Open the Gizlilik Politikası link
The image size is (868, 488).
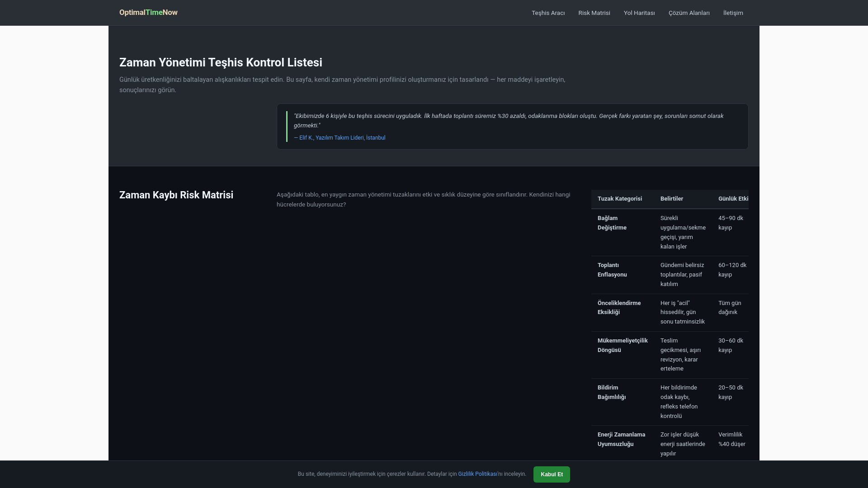(x=477, y=474)
